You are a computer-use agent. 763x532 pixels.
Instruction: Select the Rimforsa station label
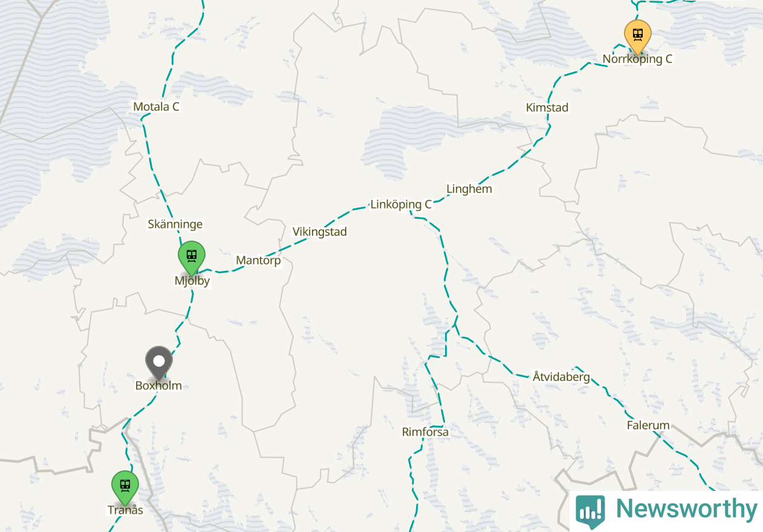pyautogui.click(x=426, y=432)
